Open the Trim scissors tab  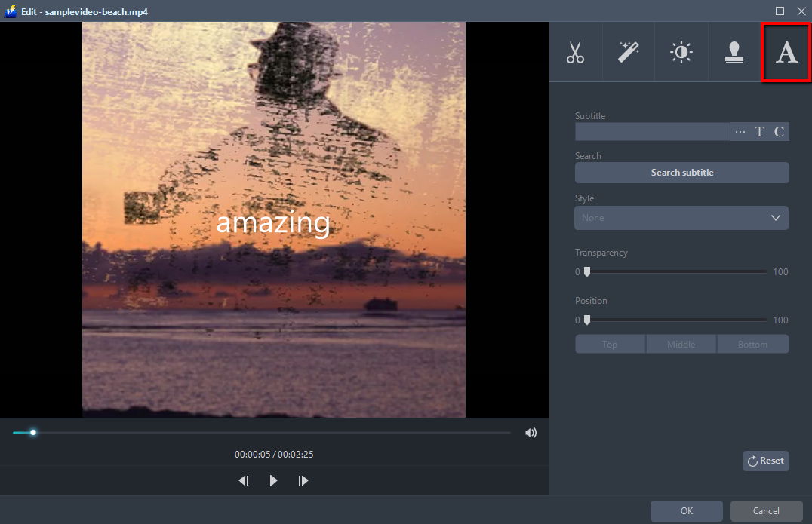[x=575, y=52]
